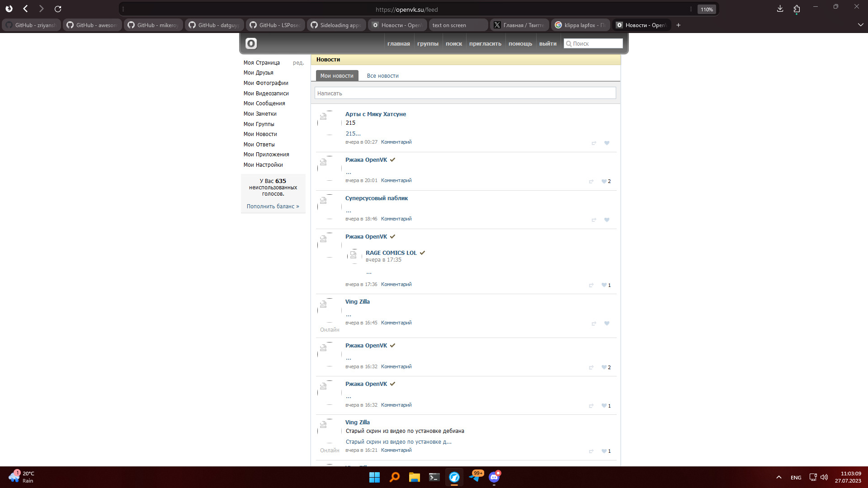Like the Суперсусовый паблик post
868x488 pixels.
607,220
